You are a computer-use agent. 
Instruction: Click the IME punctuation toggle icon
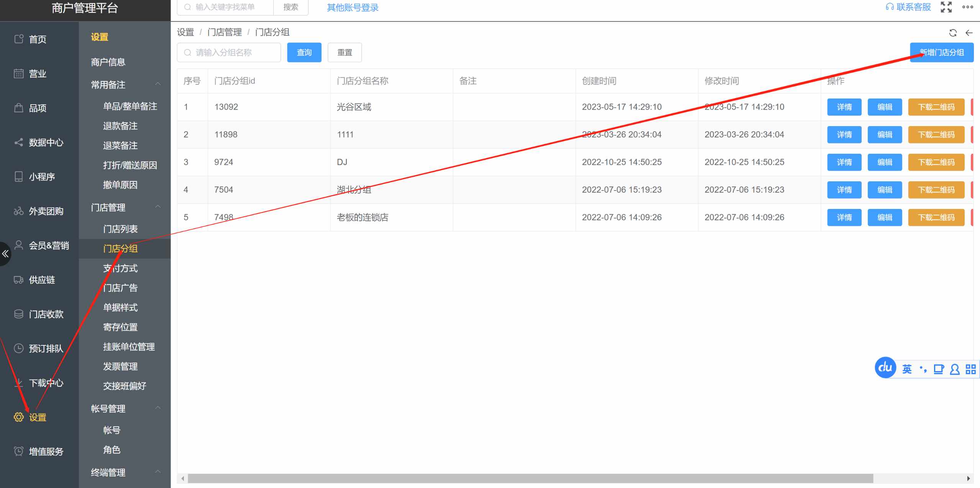click(x=923, y=369)
